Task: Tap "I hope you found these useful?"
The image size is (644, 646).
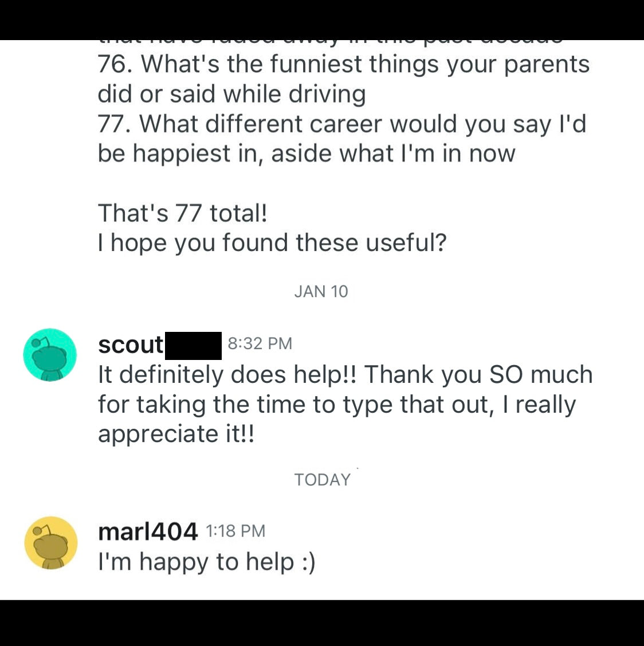Action: click(x=272, y=243)
